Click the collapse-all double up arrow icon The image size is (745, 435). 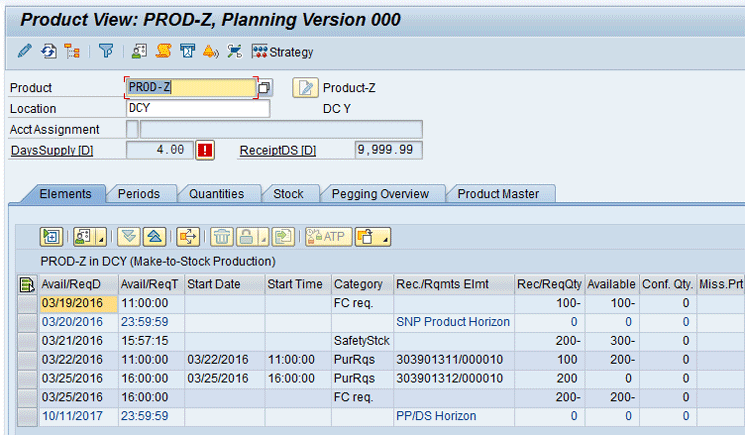click(x=153, y=237)
